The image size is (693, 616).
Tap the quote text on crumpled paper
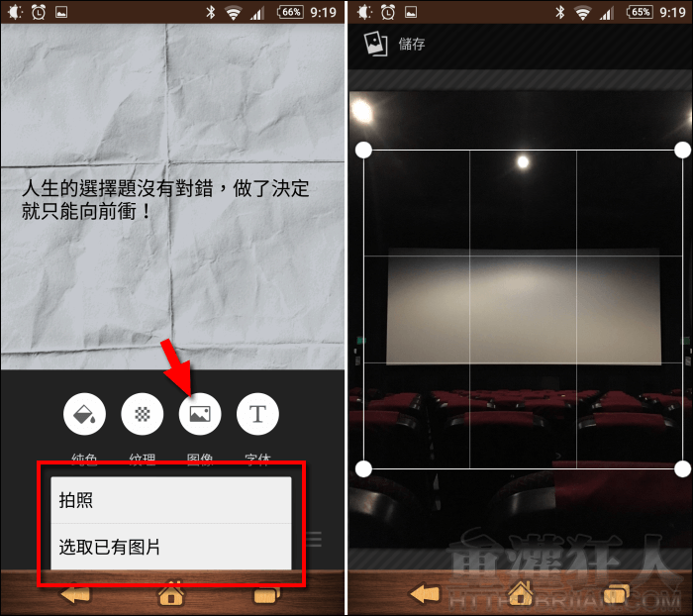pos(166,199)
